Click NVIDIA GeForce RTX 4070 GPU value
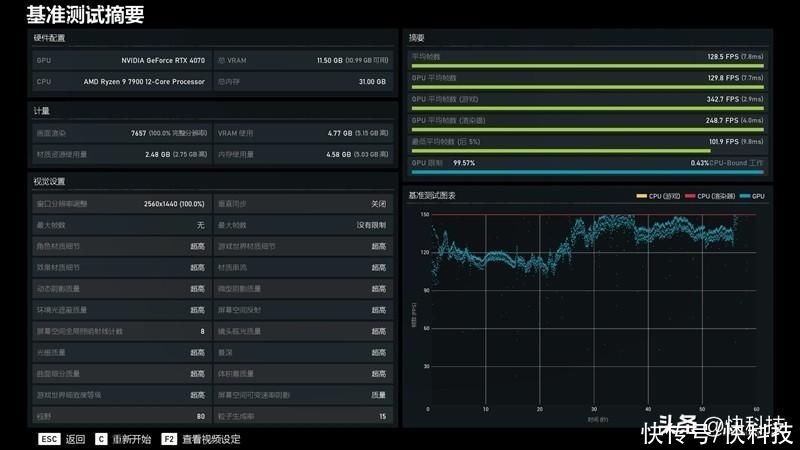The height and width of the screenshot is (450, 800). point(163,60)
